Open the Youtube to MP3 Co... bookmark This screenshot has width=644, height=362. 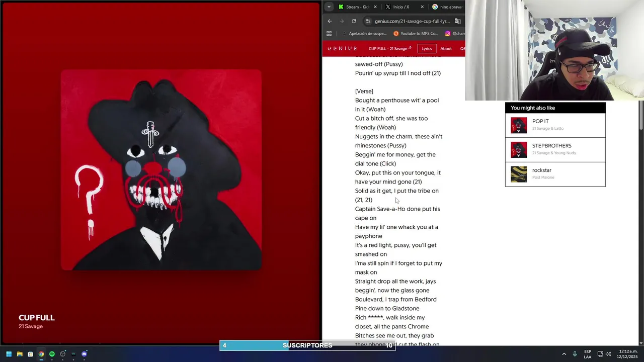coord(416,34)
